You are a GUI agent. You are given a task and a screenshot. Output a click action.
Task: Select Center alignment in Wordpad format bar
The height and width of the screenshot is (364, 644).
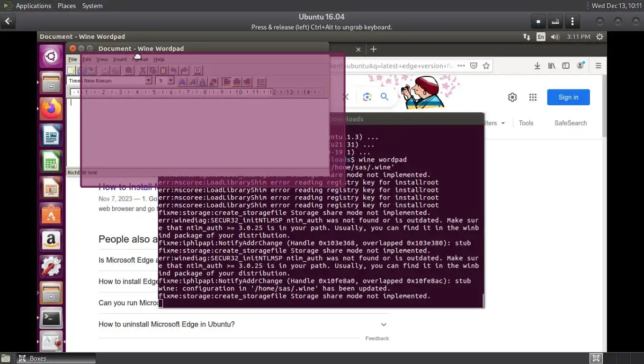[x=237, y=82]
